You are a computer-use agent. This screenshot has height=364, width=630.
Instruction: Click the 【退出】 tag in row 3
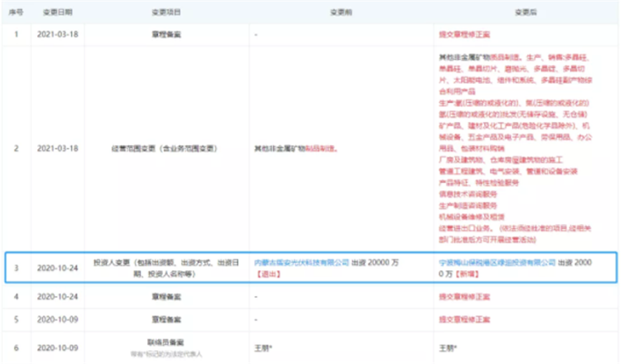tap(267, 273)
